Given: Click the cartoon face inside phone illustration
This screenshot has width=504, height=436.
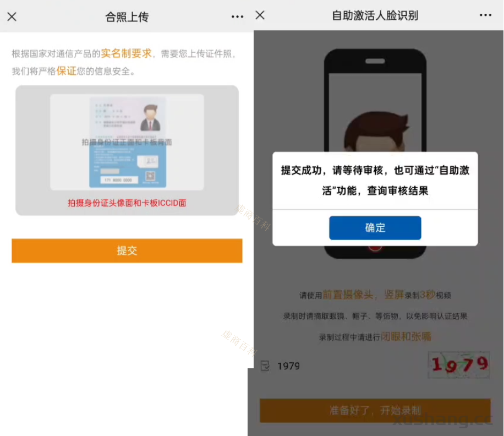Looking at the screenshot, I should click(375, 132).
